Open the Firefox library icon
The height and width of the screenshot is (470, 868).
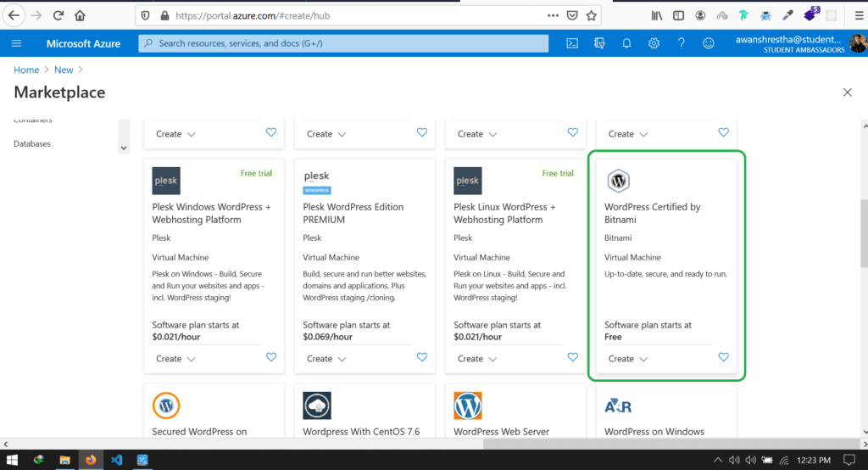pos(657,15)
